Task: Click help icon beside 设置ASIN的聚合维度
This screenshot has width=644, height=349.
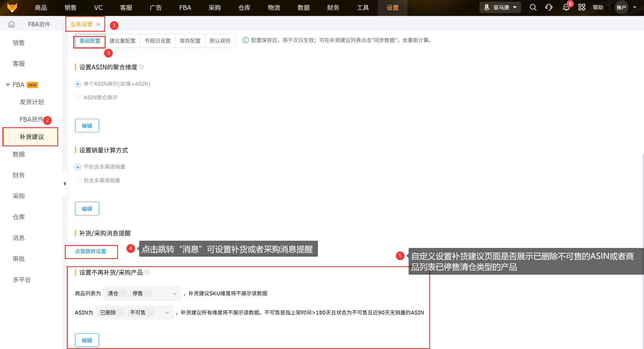Action: (x=141, y=67)
